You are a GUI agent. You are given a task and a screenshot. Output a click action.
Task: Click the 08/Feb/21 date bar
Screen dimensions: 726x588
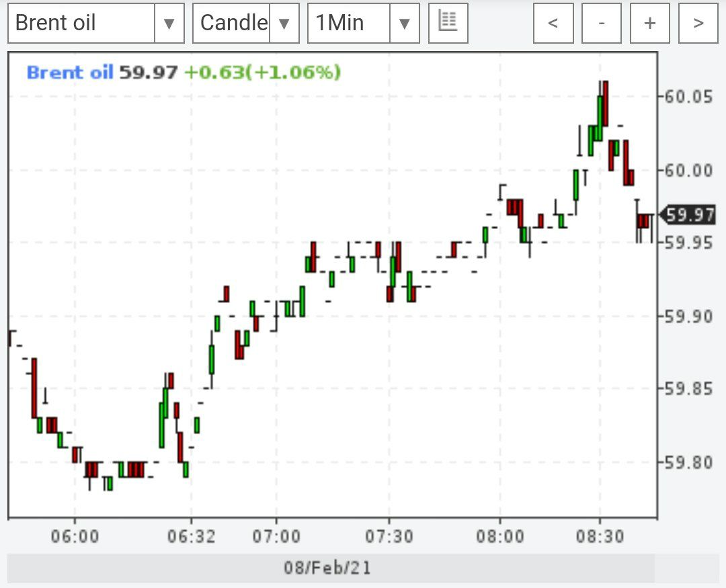331,568
